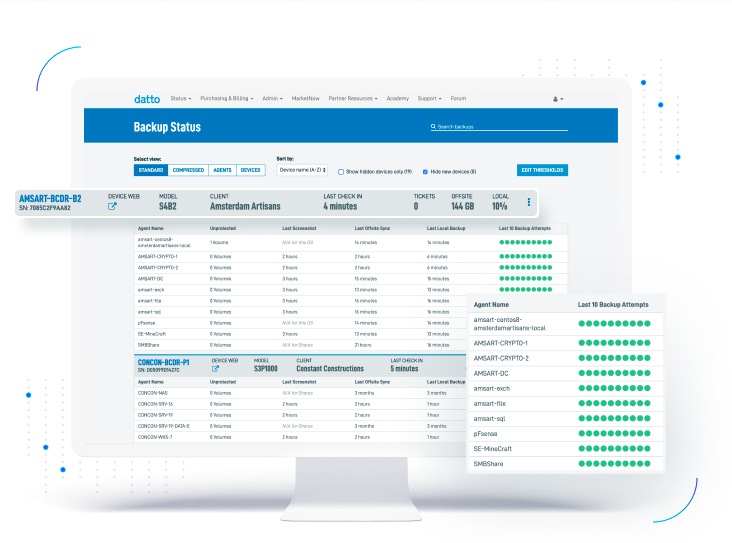Click AMSART-DC in the main agent table

150,279
